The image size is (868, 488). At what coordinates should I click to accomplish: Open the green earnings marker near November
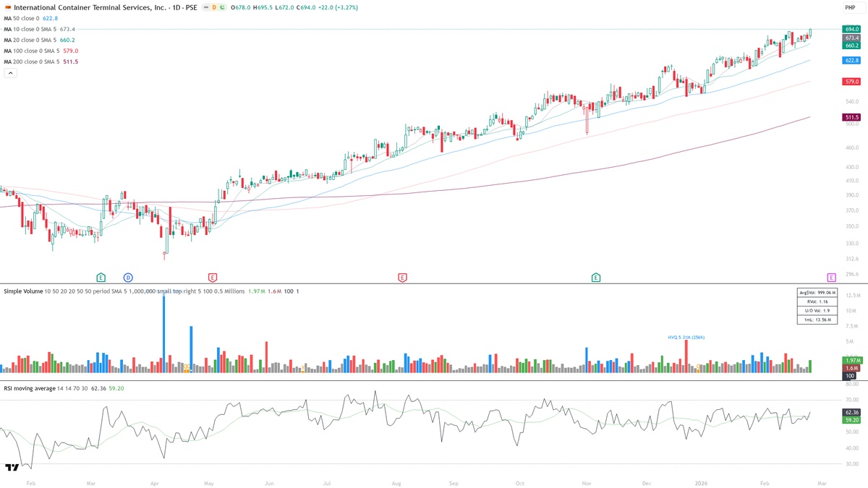[x=596, y=277]
